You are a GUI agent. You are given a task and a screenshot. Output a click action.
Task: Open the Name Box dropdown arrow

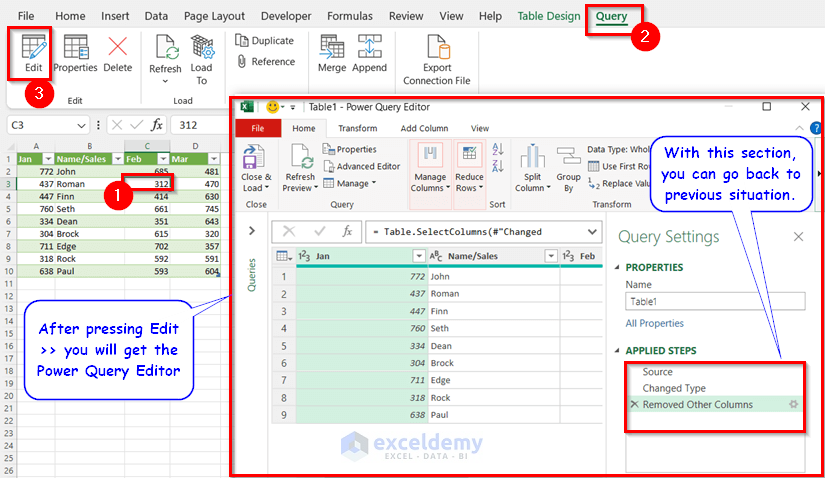(x=81, y=125)
